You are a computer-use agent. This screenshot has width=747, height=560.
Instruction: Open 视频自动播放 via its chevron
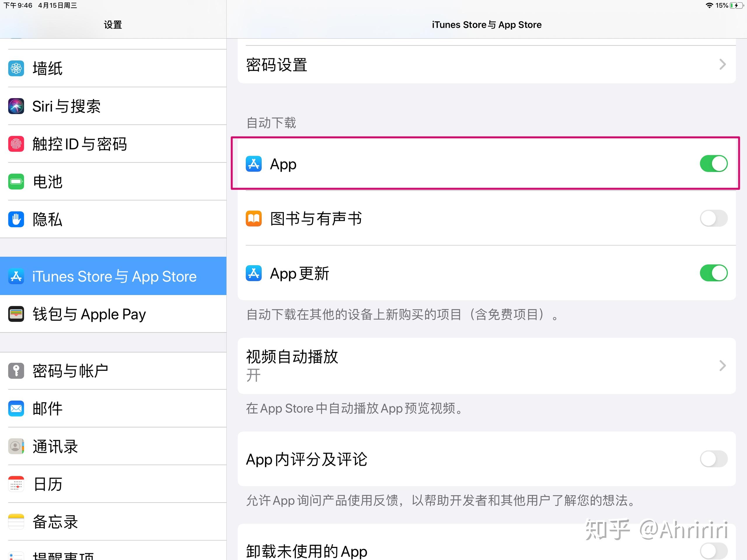723,366
